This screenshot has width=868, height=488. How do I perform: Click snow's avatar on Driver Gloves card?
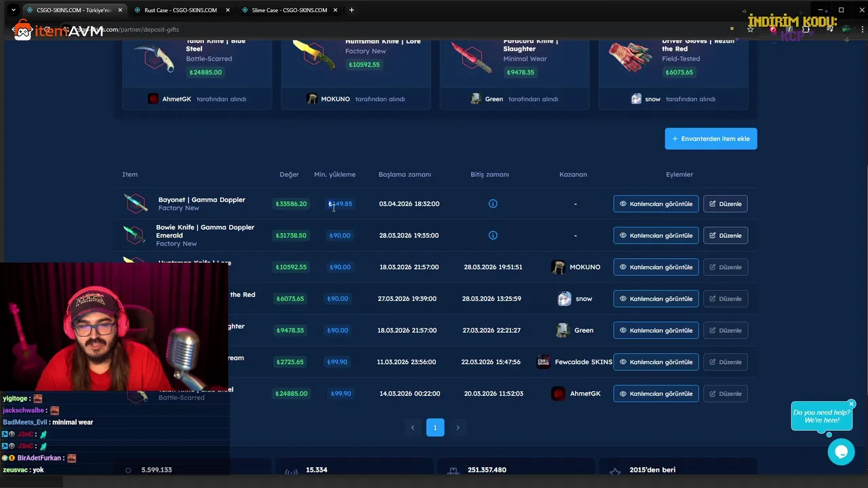[636, 99]
